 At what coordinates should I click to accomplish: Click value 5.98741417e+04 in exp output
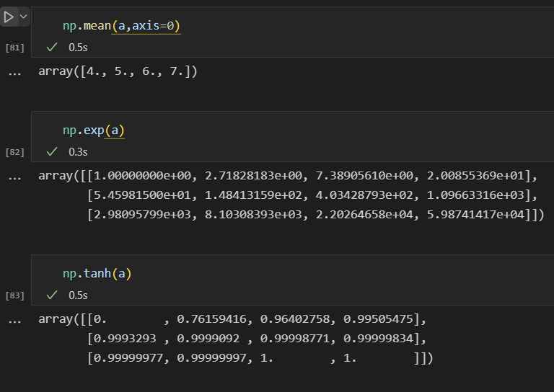(x=475, y=214)
